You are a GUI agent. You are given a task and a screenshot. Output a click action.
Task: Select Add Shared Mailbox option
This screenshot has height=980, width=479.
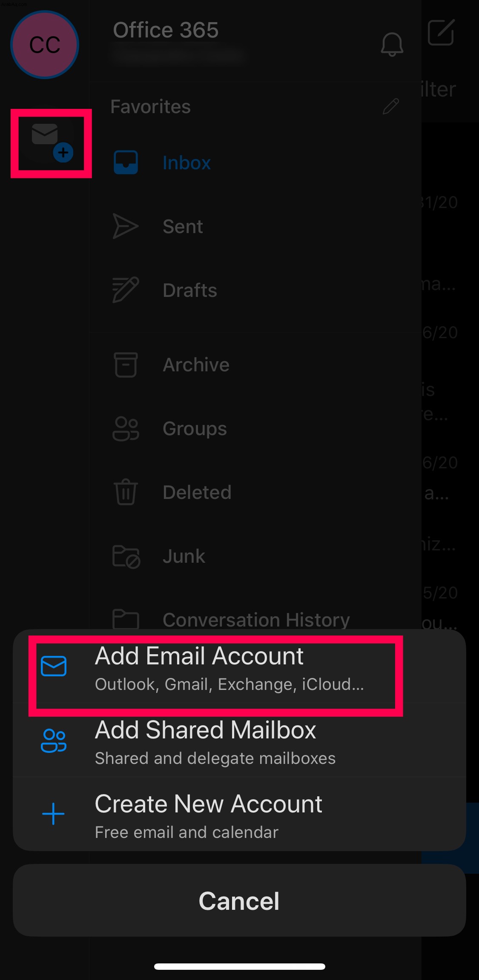coord(239,741)
